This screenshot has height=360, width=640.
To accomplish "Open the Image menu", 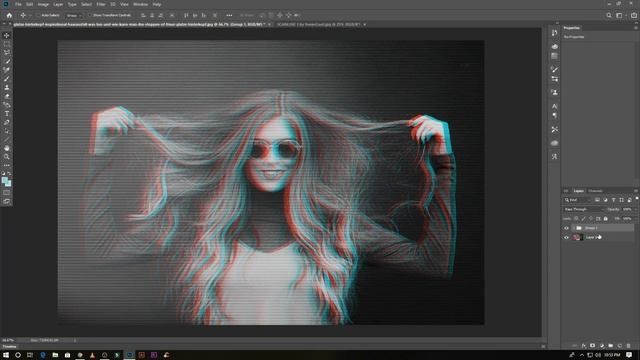I will click(43, 4).
